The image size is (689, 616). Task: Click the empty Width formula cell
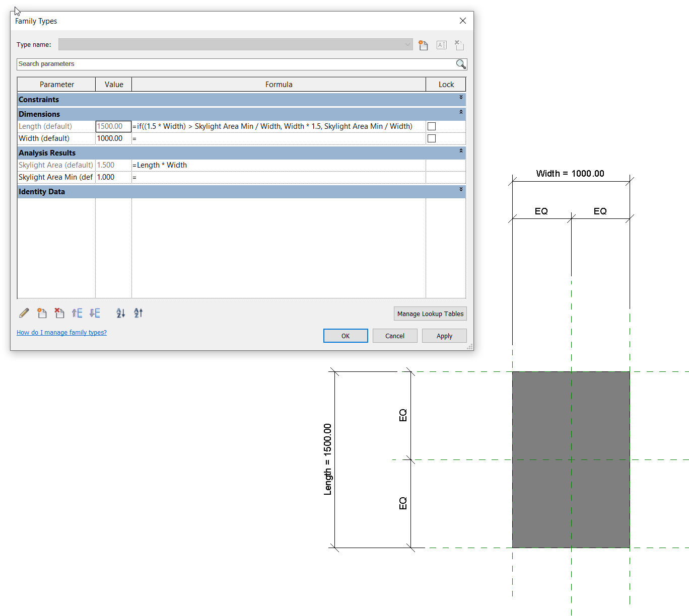point(279,138)
